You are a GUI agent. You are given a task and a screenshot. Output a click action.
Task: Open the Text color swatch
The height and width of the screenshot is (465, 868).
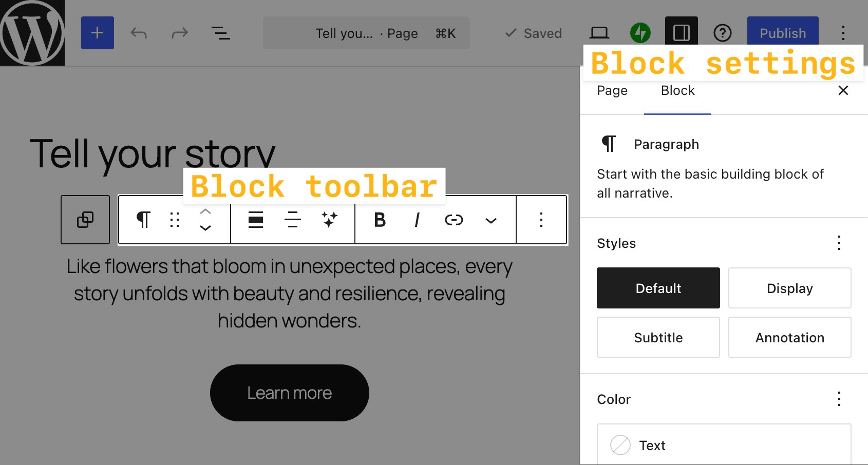click(x=620, y=445)
